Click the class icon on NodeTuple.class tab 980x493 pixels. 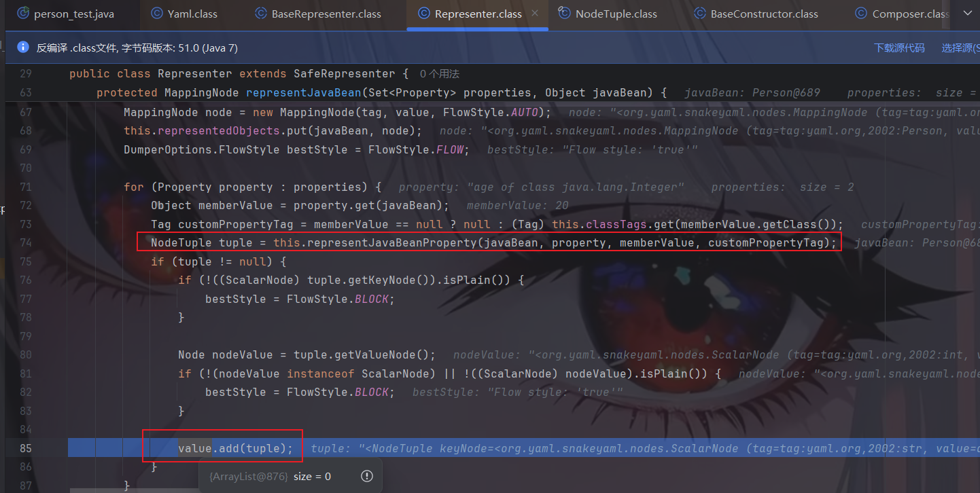(x=564, y=14)
